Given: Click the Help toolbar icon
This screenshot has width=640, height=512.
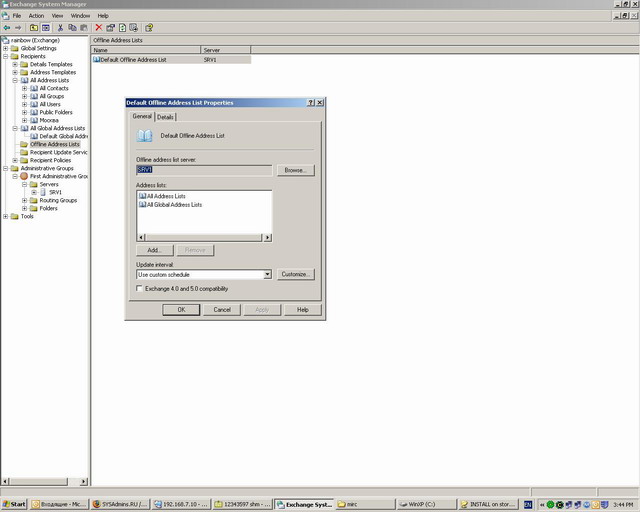Looking at the screenshot, I should point(149,28).
